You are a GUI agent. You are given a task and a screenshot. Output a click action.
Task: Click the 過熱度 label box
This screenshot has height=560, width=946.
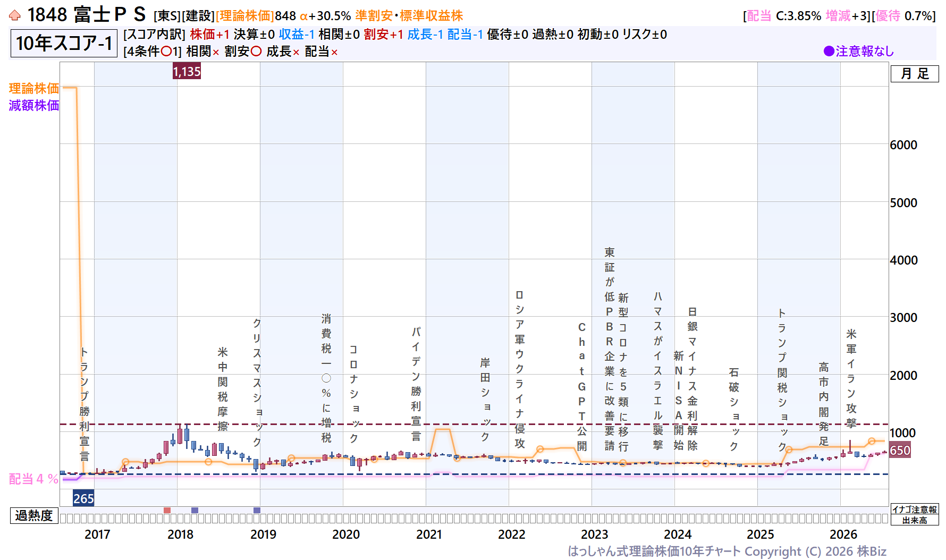(34, 515)
